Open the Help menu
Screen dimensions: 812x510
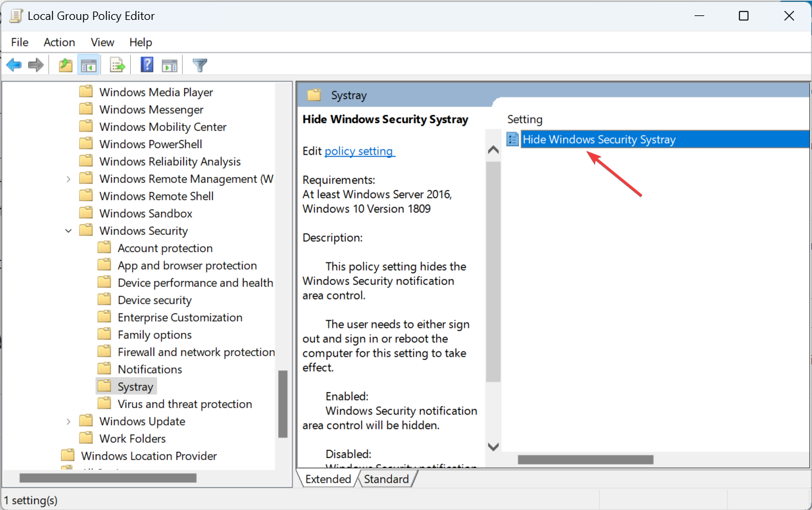click(x=140, y=42)
